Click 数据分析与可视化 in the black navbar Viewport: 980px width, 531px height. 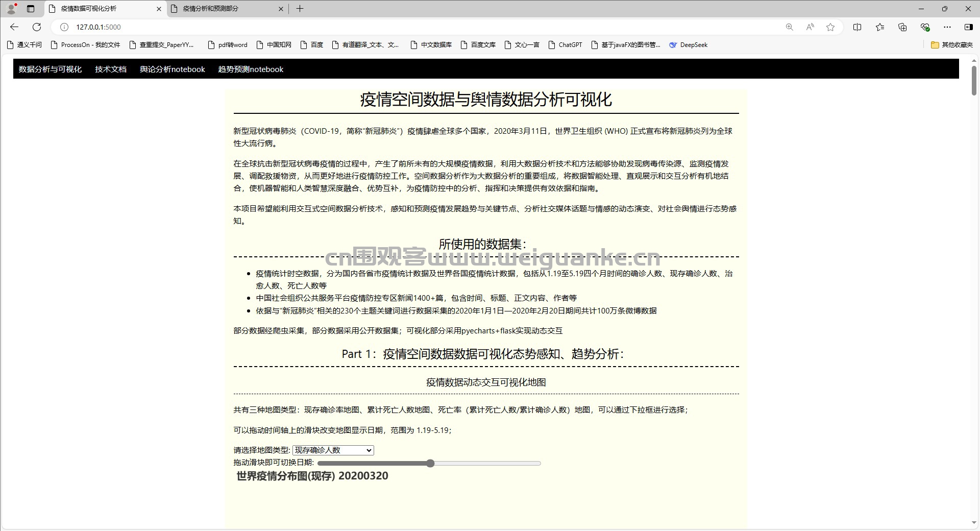click(x=50, y=69)
